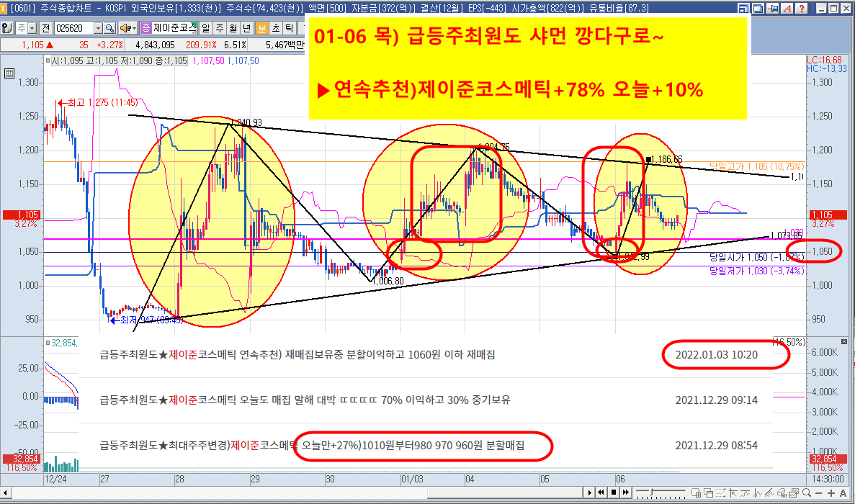Expand the stock code 025620 dropdown arrow
Viewport: 855px width, 504px height.
(98, 28)
